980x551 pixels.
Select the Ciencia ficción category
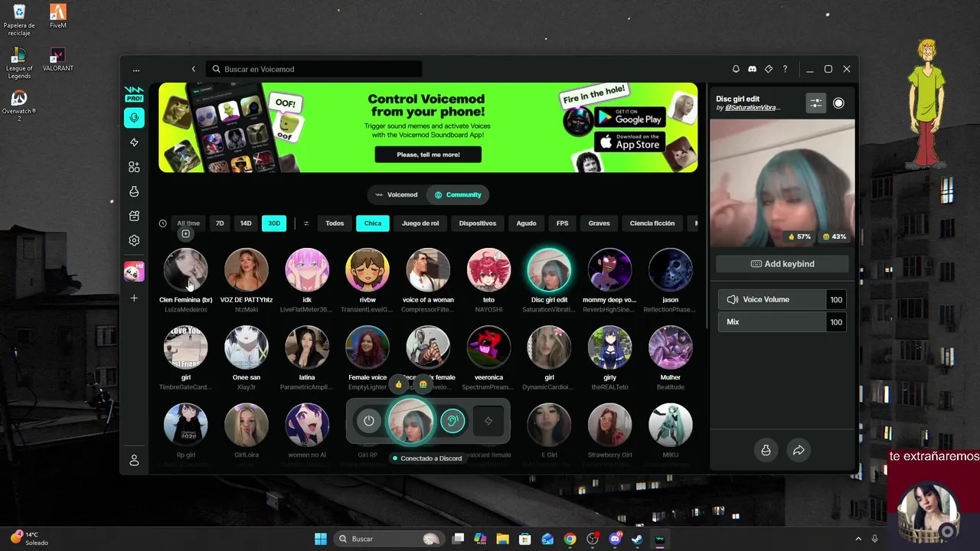coord(652,223)
